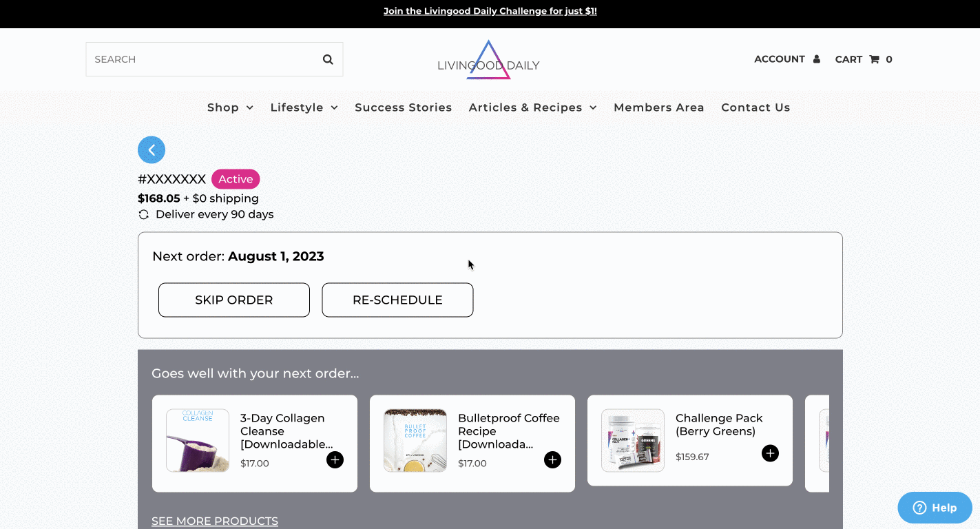Open the Challenge Pack product thumbnail
Image resolution: width=980 pixels, height=529 pixels.
[x=633, y=440]
